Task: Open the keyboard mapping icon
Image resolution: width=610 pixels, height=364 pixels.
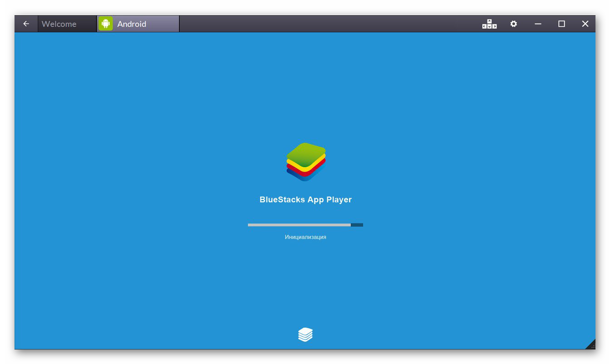Action: 489,24
